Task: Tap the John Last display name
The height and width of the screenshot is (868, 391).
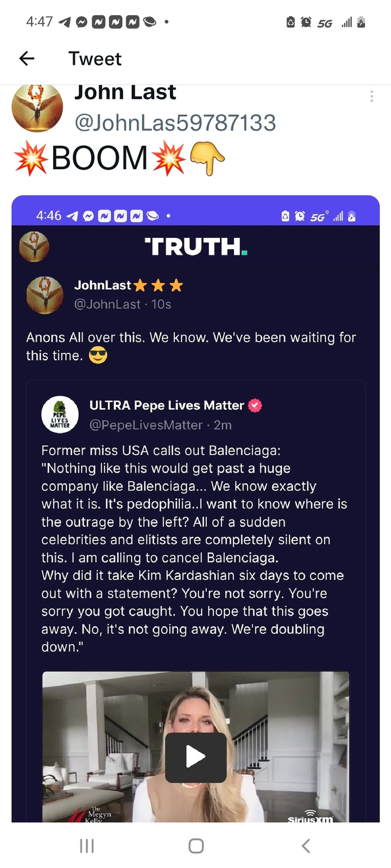Action: tap(125, 93)
